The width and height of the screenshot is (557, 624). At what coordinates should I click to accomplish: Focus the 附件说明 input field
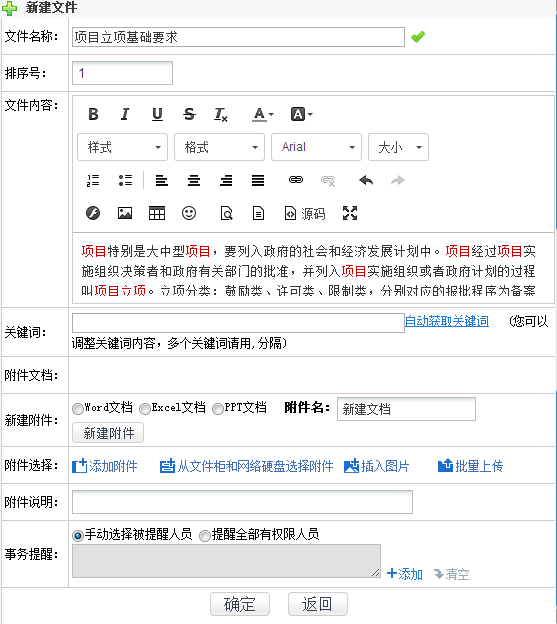point(242,502)
